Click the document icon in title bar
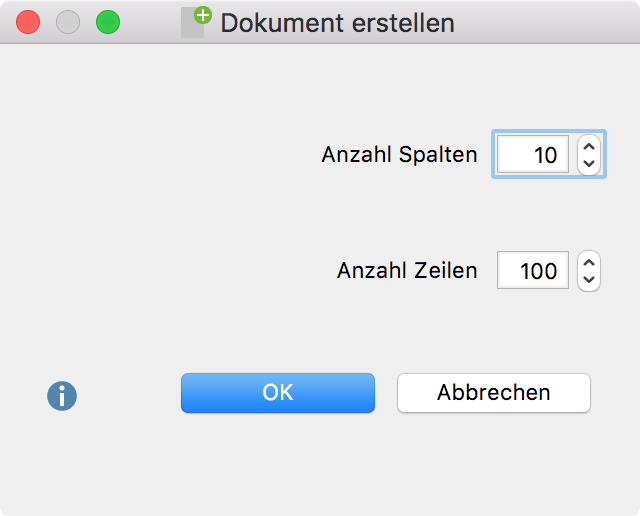Image resolution: width=640 pixels, height=516 pixels. coord(192,22)
